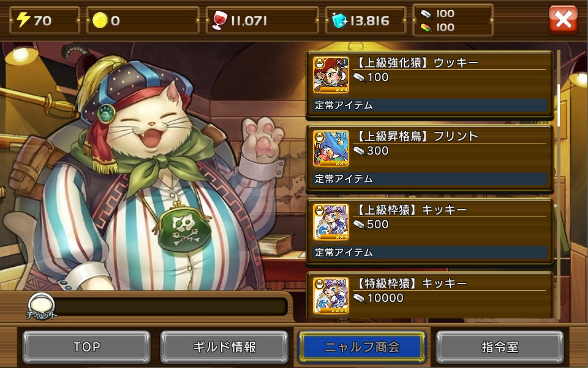This screenshot has height=368, width=588.
Task: Click the blue gem currency icon
Action: (x=339, y=20)
